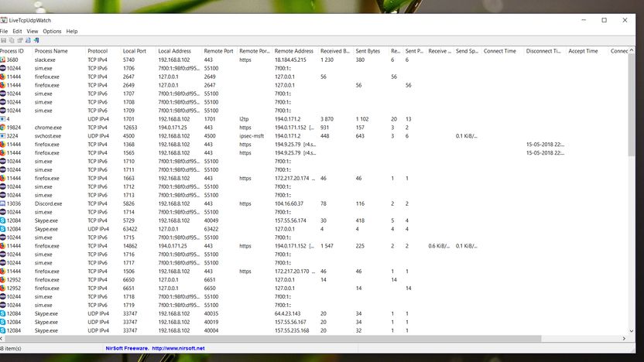Screen dimensions: 644x362
Task: Open the View menu
Action: pyautogui.click(x=32, y=31)
